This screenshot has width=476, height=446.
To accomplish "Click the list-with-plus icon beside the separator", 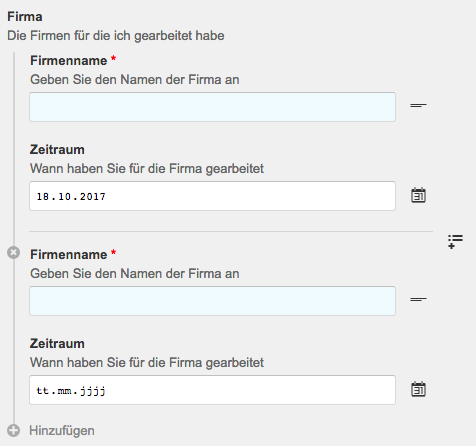I will click(455, 242).
